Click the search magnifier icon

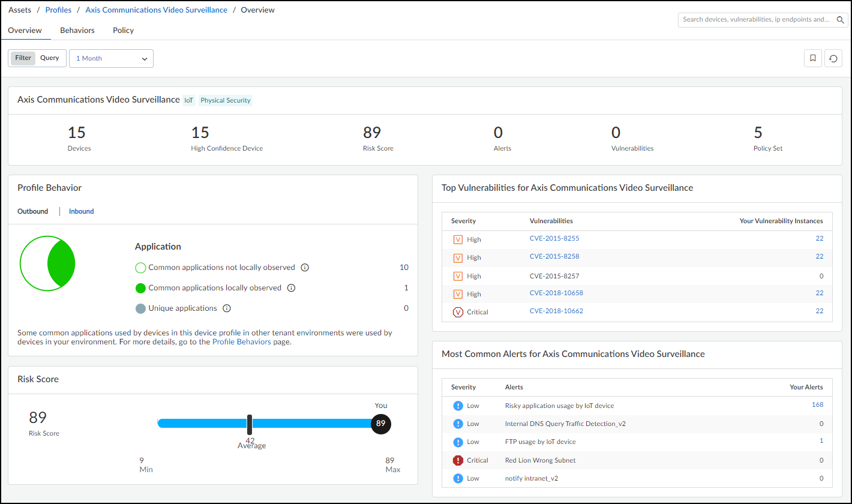point(841,20)
